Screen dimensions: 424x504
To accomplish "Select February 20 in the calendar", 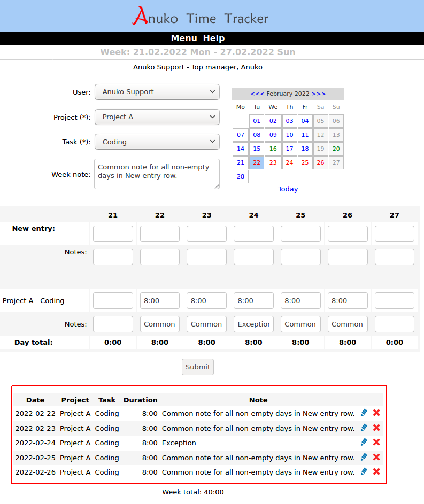I will pyautogui.click(x=336, y=149).
